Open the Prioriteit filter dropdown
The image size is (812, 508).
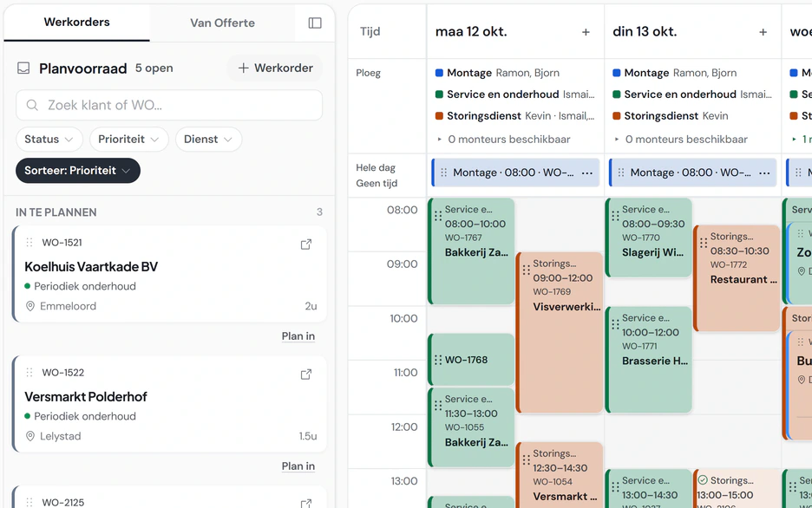pos(128,140)
